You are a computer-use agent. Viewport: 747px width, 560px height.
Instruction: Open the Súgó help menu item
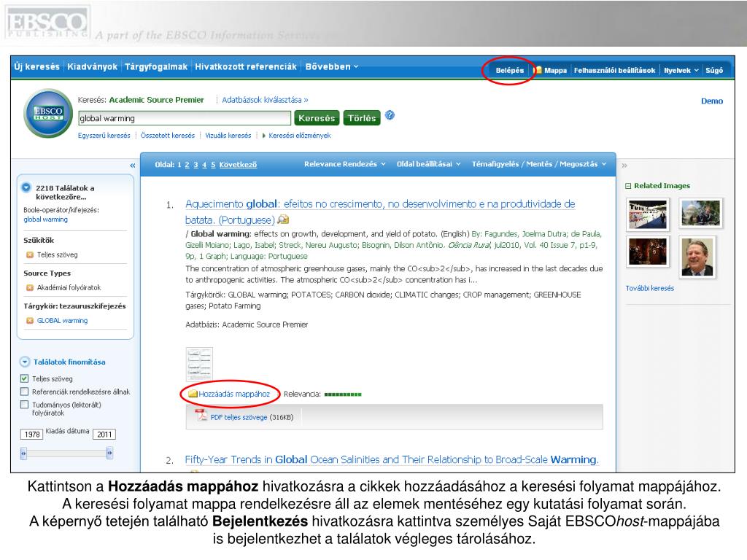(x=714, y=70)
